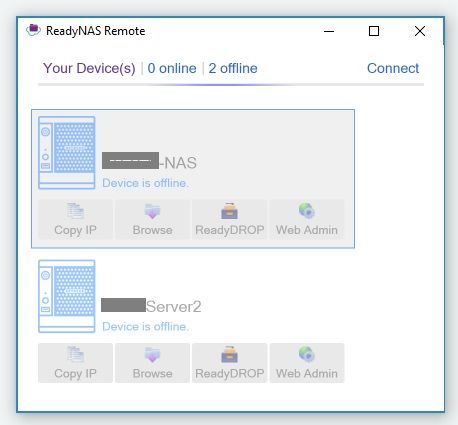458x425 pixels.
Task: Maximize the ReadyNAS Remote window
Action: [374, 31]
